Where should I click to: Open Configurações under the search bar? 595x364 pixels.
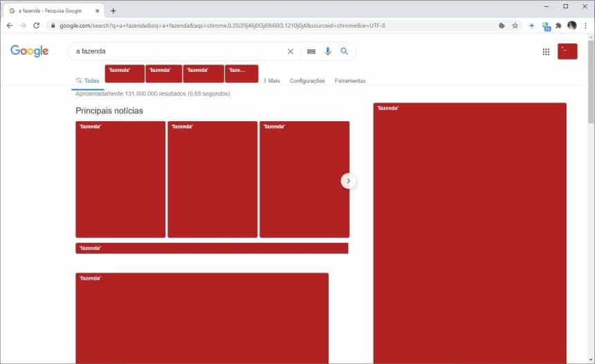point(307,81)
